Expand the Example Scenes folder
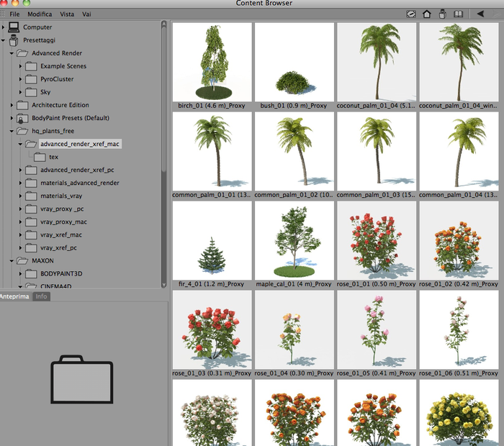Screen dimensions: 504x446 click(20, 66)
